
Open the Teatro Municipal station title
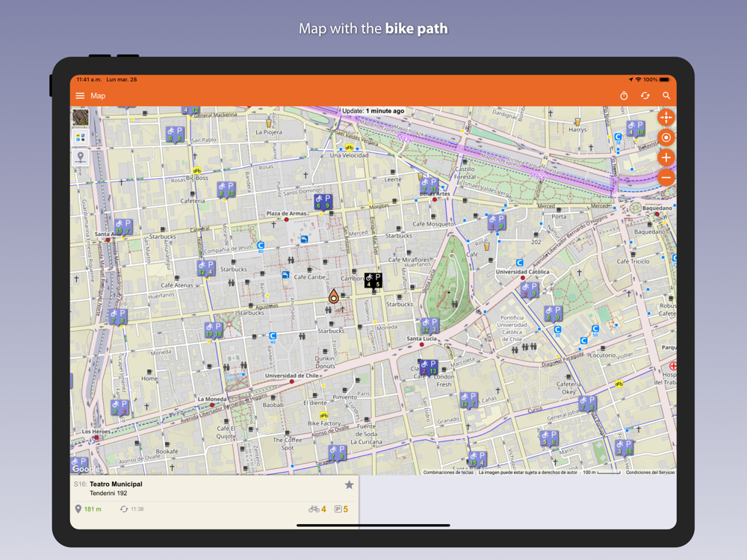tap(116, 484)
